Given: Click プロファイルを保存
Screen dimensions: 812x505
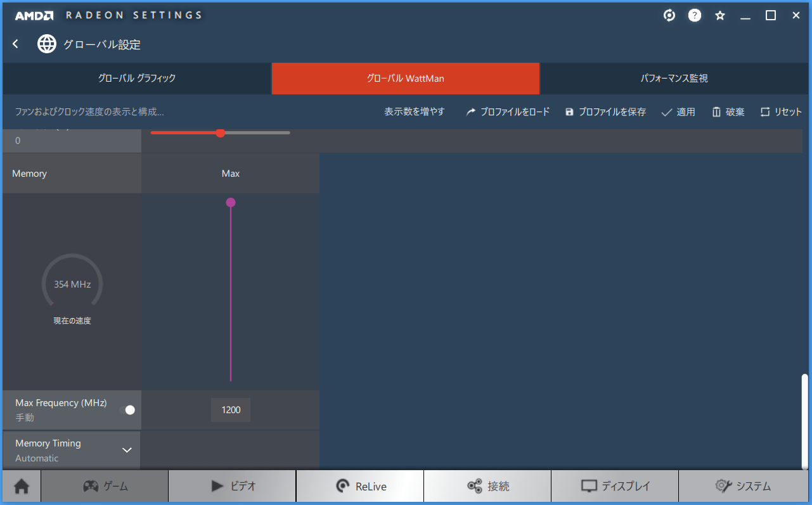Looking at the screenshot, I should point(605,112).
